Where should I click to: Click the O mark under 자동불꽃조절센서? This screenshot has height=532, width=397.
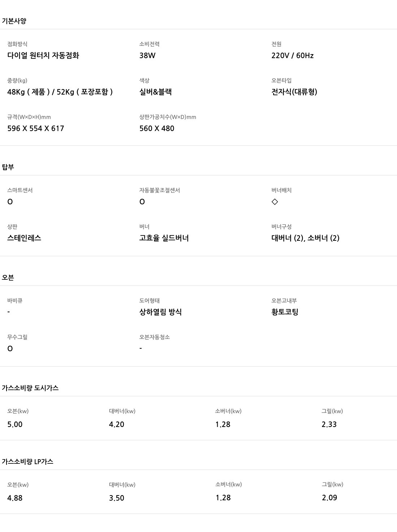point(142,202)
